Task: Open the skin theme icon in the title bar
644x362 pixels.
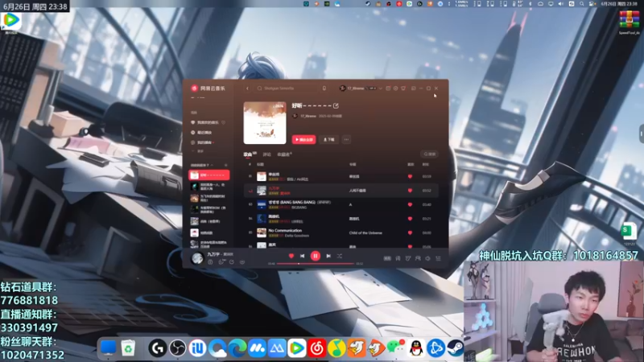Action: pos(403,88)
